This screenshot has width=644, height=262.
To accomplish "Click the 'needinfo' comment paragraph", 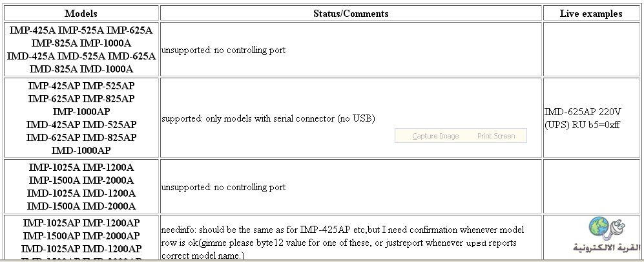I will pos(342,243).
